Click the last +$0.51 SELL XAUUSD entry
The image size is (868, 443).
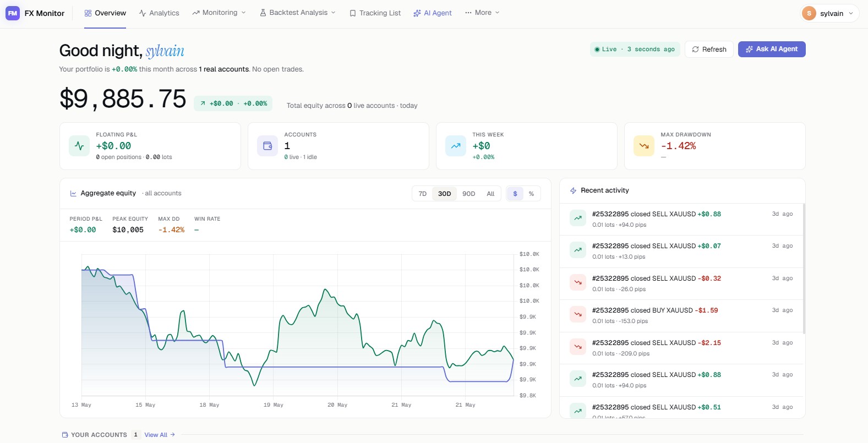point(681,407)
